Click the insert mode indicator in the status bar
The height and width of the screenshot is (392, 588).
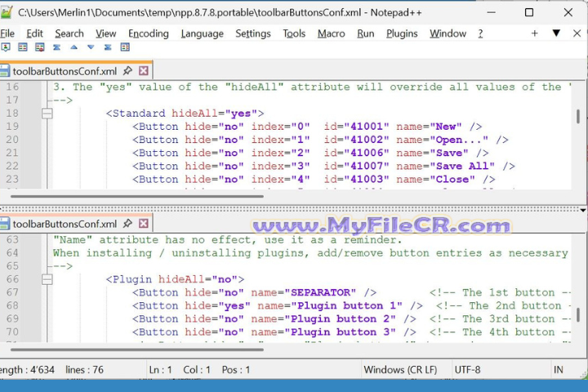(559, 370)
